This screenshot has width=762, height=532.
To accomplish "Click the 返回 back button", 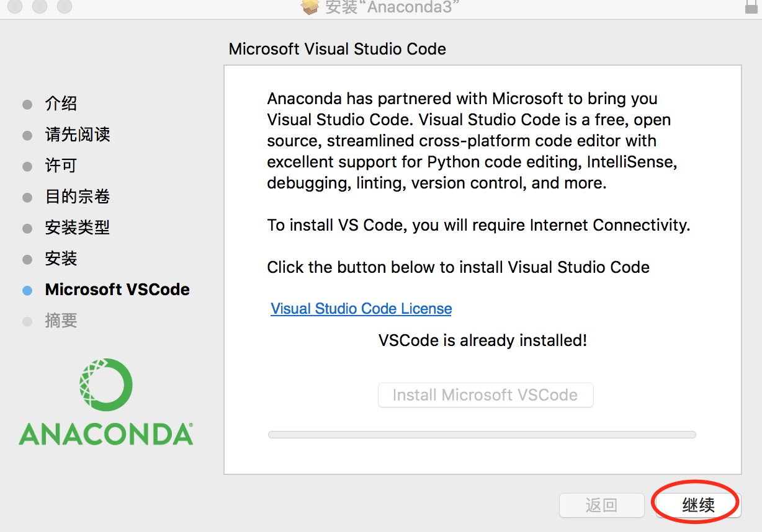I will 601,505.
